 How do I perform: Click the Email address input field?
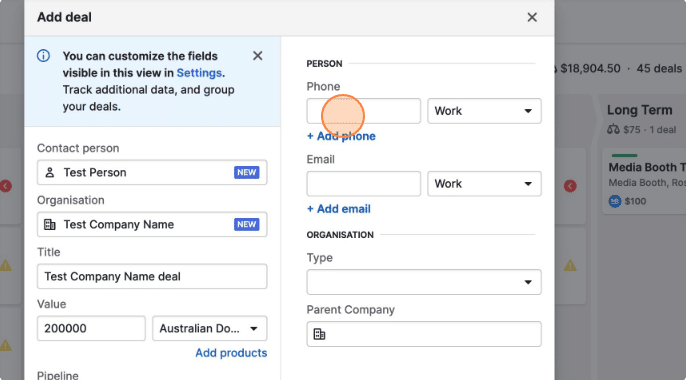(x=364, y=184)
